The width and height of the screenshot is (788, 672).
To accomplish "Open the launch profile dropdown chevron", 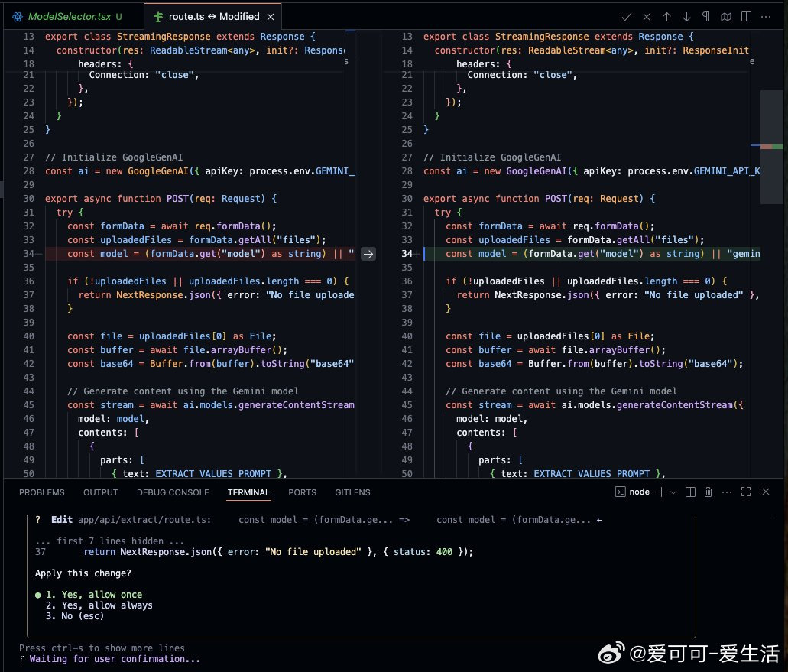I will 673,492.
